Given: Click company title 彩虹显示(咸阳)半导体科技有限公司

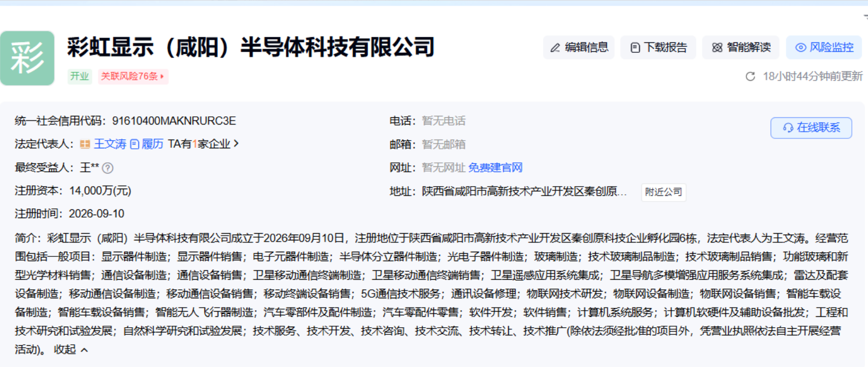Looking at the screenshot, I should (x=251, y=47).
